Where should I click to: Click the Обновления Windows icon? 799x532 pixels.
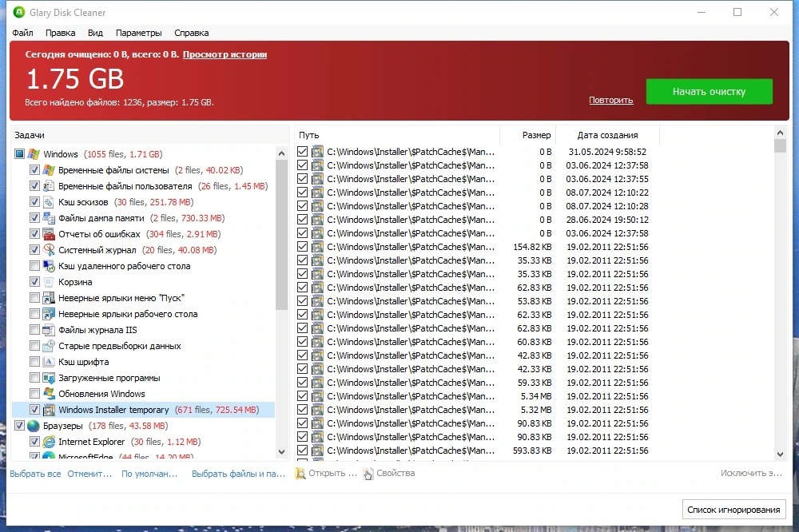pyautogui.click(x=49, y=394)
